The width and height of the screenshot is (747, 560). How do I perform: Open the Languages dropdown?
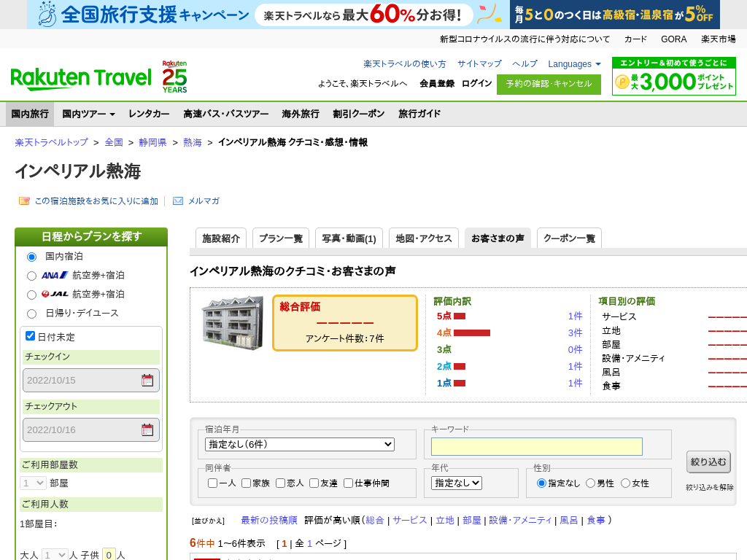click(x=574, y=64)
